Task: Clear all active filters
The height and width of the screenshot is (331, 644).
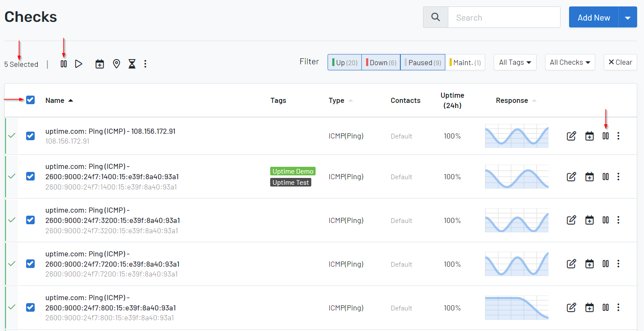Action: tap(620, 62)
